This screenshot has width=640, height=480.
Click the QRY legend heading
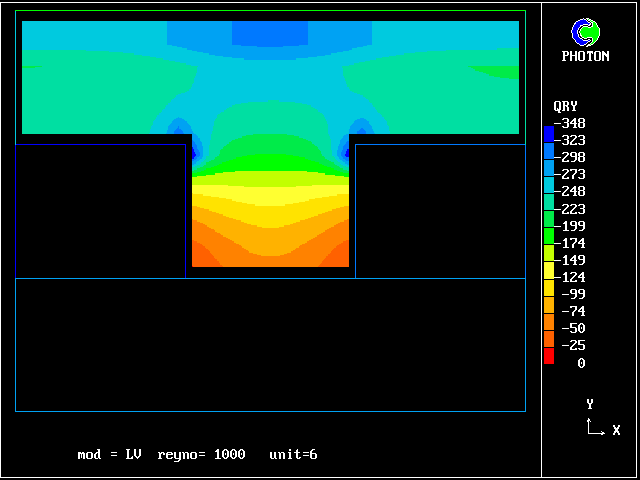[x=565, y=106]
